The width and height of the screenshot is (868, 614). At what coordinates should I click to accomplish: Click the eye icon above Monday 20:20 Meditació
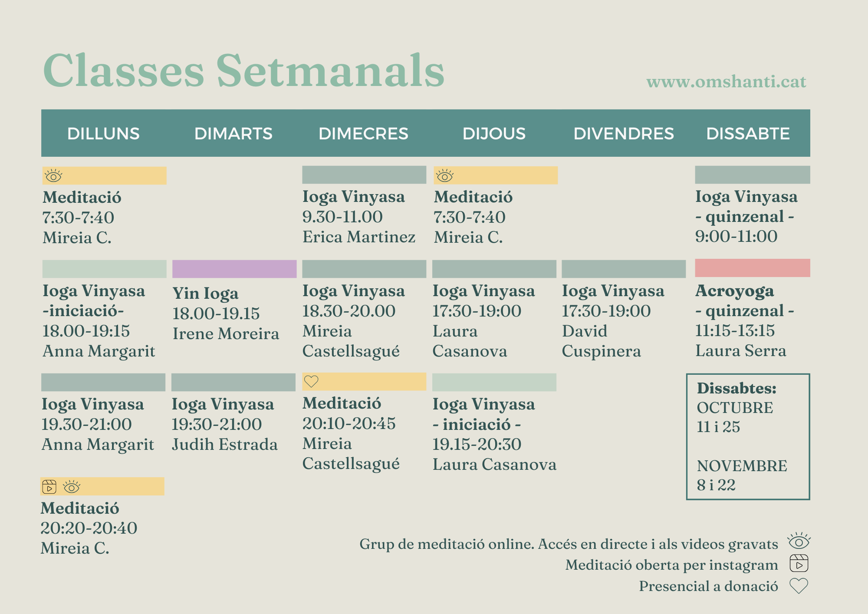72,487
